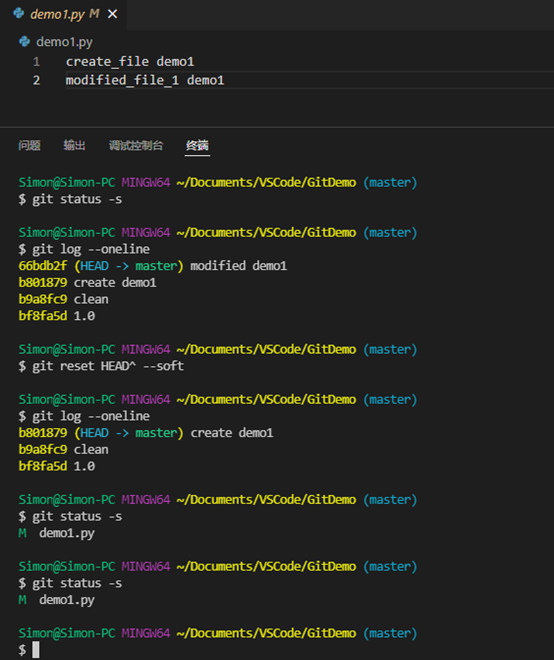The width and height of the screenshot is (554, 660).
Task: Click line number 2 in the editor
Action: pos(37,80)
